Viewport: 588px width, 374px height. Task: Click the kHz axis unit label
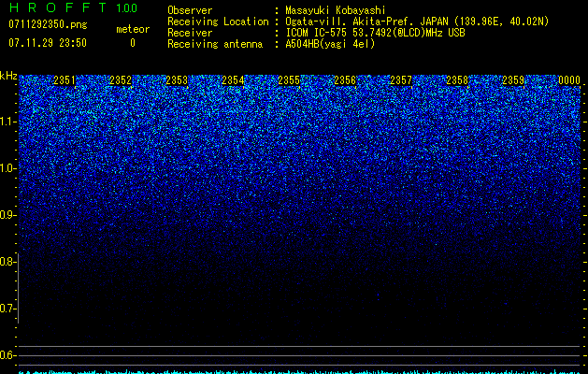(8, 76)
